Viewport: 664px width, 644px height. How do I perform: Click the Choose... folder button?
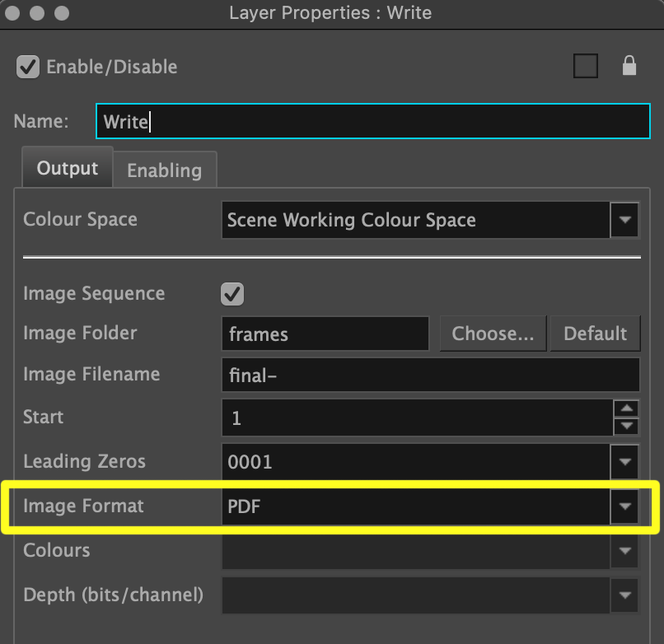point(493,334)
